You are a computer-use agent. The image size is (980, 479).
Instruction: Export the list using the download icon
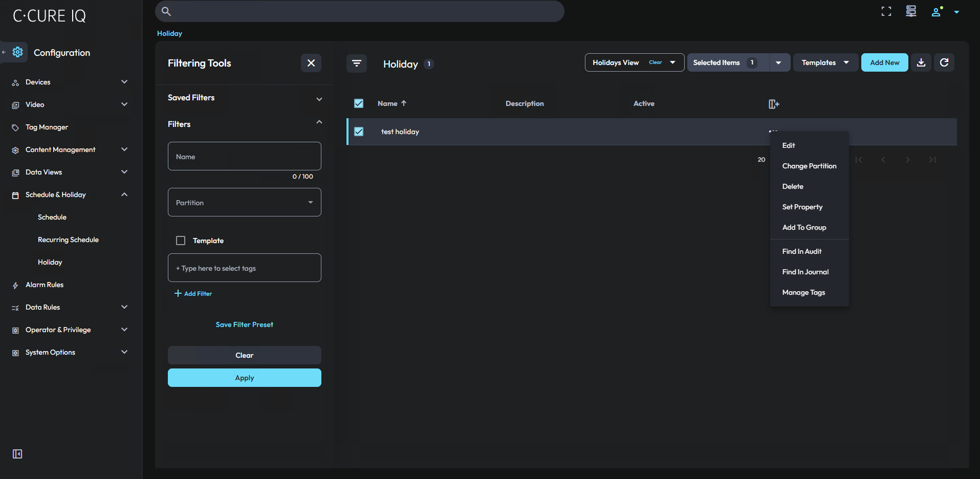pos(921,62)
